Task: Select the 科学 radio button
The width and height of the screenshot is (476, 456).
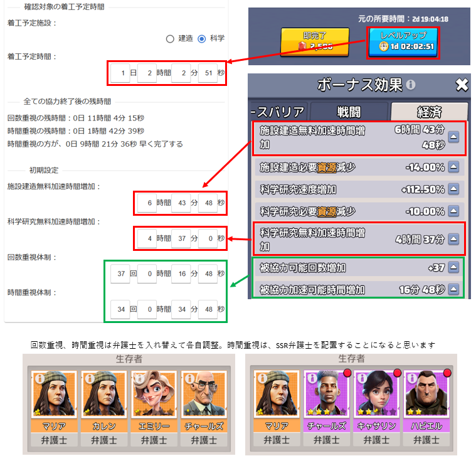Action: point(201,39)
